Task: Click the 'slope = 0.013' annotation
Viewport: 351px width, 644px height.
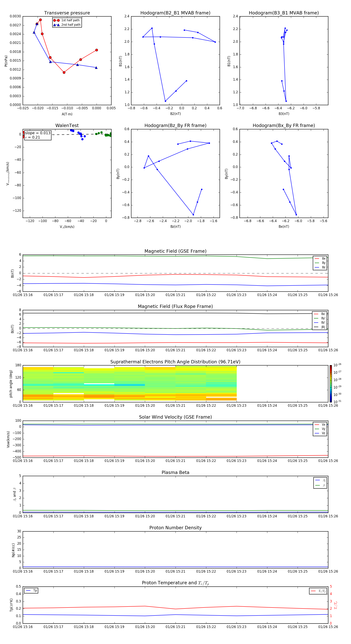Action: click(37, 133)
